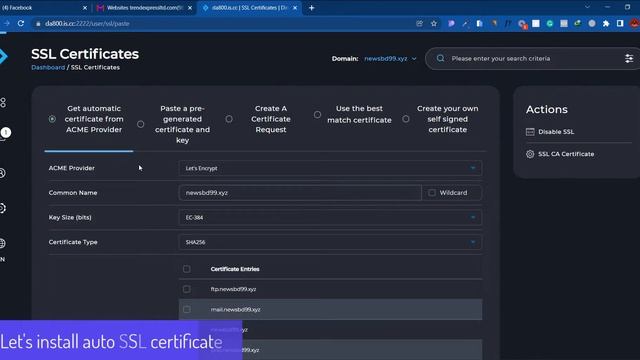Screen dimensions: 640x360
Task: Check the ftp.newsbd99.xyz entry checkbox
Action: click(x=187, y=289)
